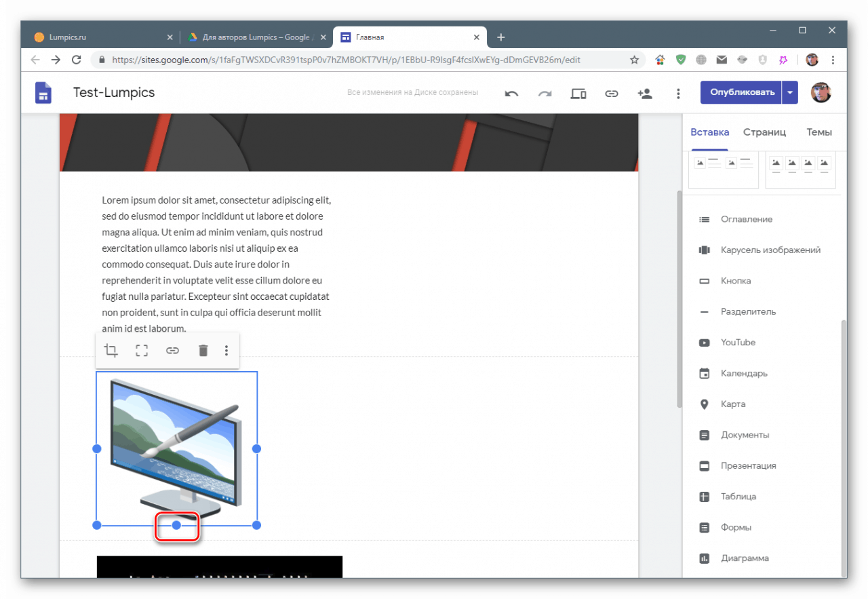Image resolution: width=868 pixels, height=599 pixels.
Task: Close the Lumpics.ru browser tab
Action: pos(170,37)
